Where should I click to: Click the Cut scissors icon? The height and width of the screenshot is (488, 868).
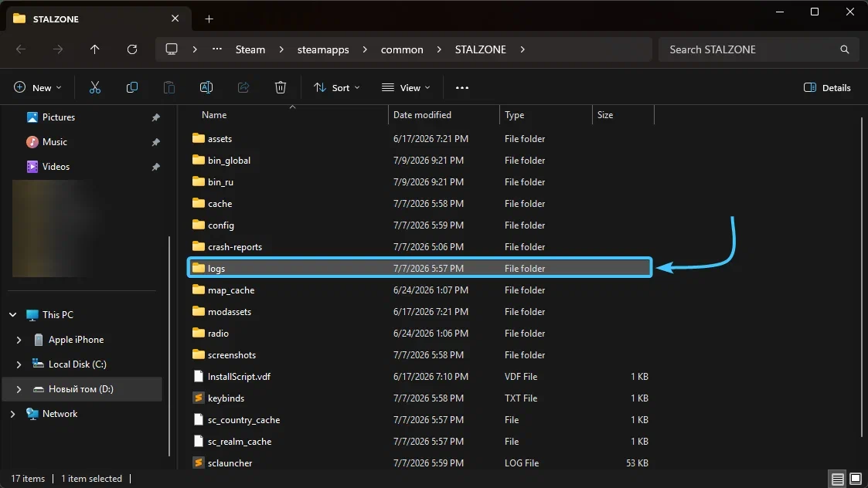(x=95, y=87)
